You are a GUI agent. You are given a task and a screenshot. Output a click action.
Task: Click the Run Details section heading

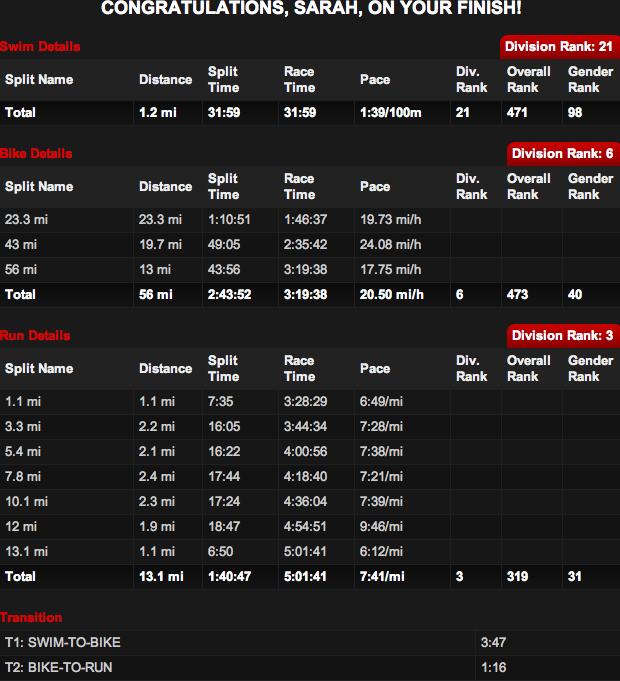[35, 336]
